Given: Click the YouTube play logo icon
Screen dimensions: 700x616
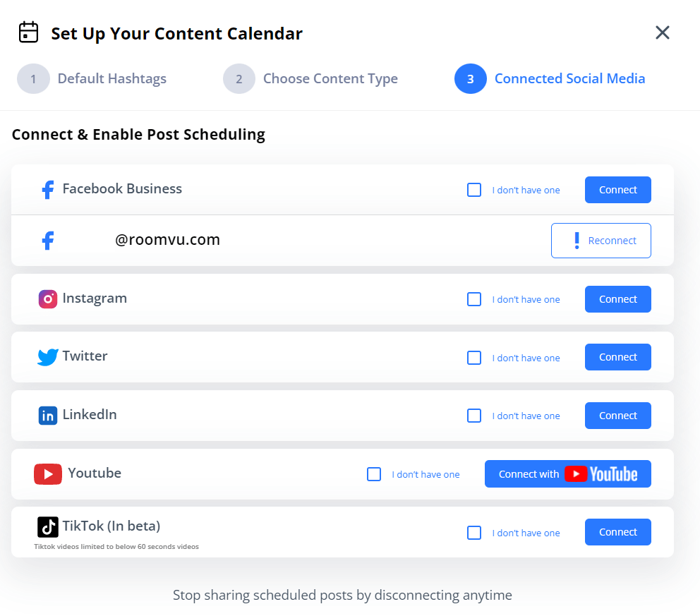Looking at the screenshot, I should coord(48,474).
